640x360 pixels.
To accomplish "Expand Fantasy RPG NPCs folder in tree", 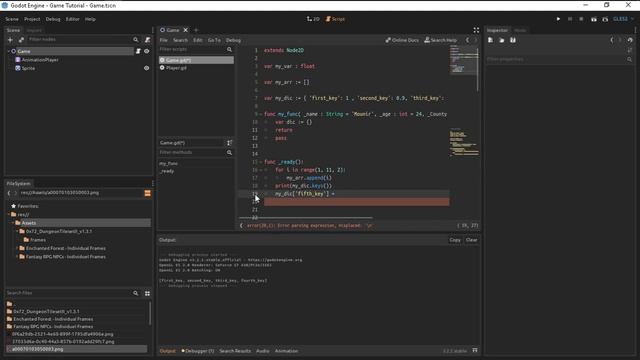I will pyautogui.click(x=17, y=257).
